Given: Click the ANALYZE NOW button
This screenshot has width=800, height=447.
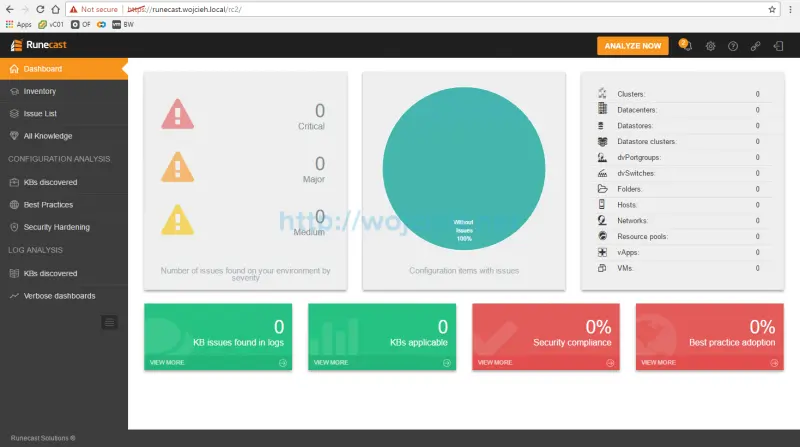Looking at the screenshot, I should pyautogui.click(x=633, y=45).
